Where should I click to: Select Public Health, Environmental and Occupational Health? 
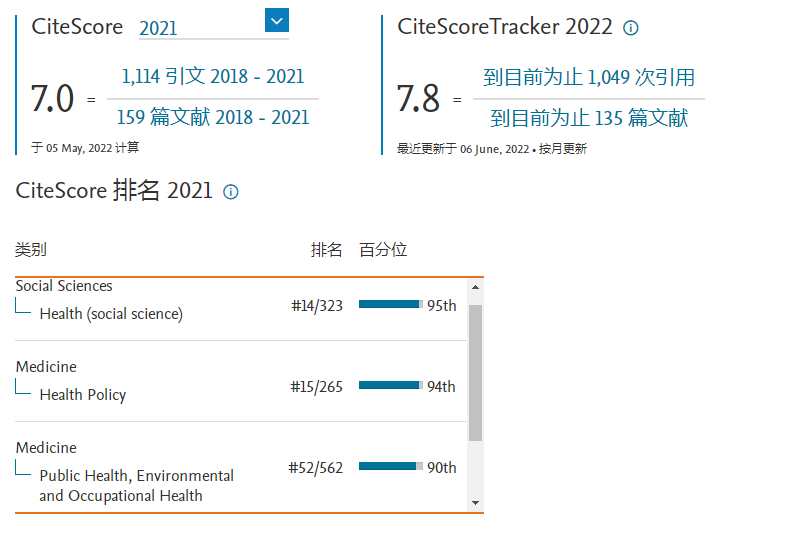coord(136,486)
